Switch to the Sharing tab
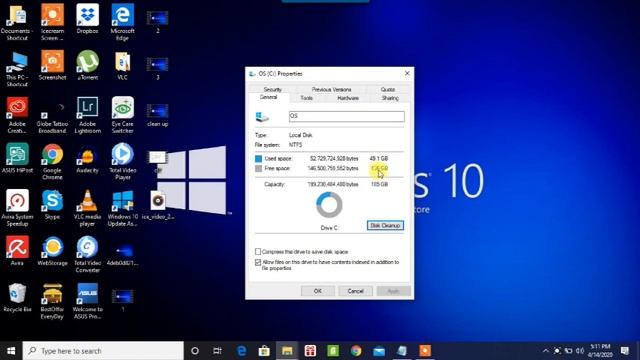Screen dimensions: 640x360 (390, 98)
